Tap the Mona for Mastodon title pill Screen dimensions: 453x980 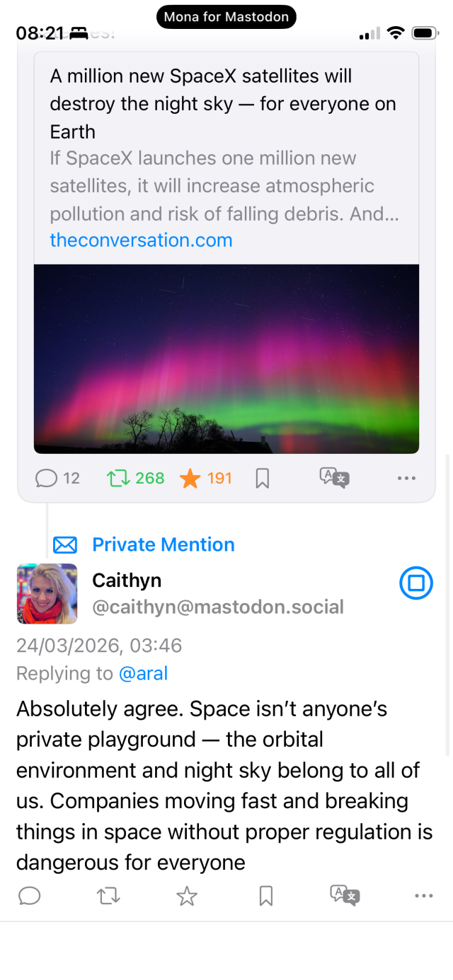226,16
